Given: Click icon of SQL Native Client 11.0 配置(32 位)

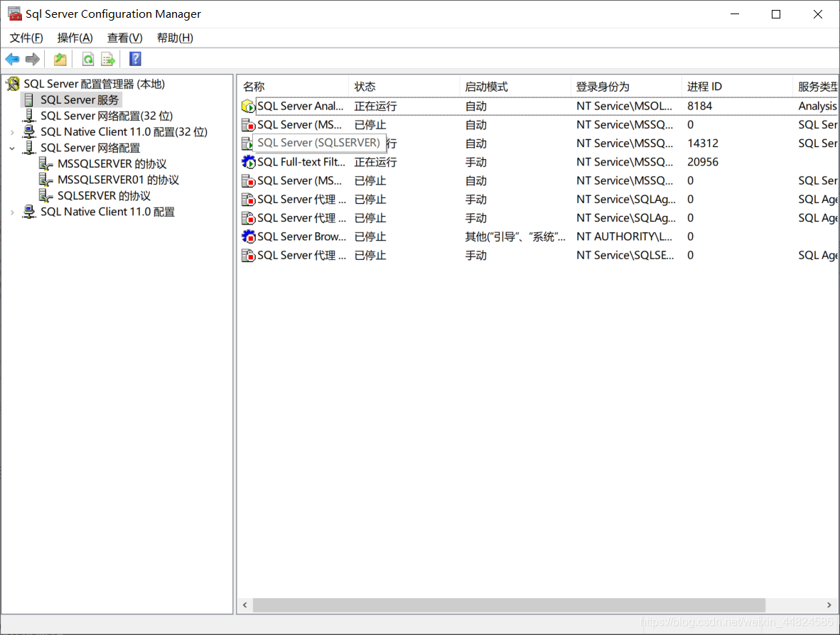Looking at the screenshot, I should coord(29,131).
